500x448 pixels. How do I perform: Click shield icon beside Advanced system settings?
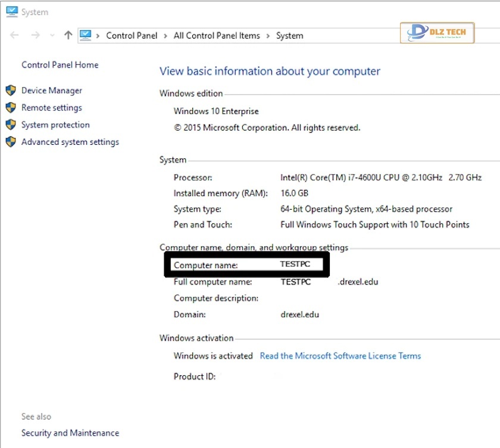pos(10,142)
